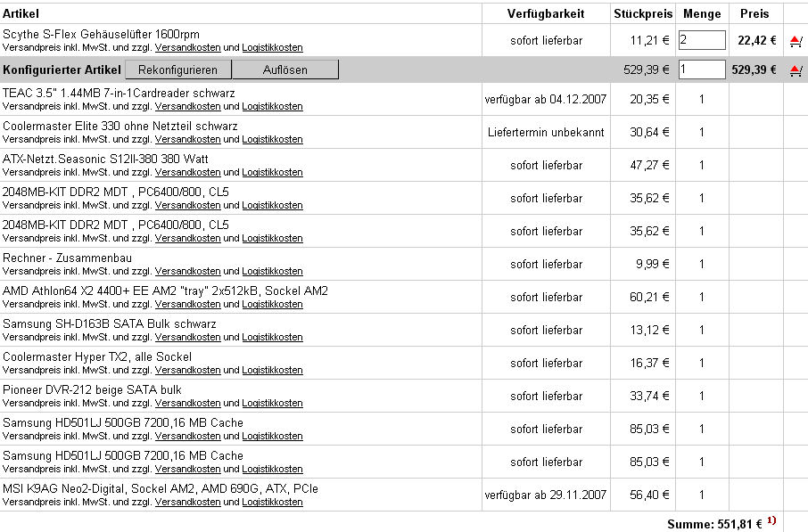Open Versandkosten link under AMD Athlon64 X2
The image size is (808, 532).
coord(187,304)
